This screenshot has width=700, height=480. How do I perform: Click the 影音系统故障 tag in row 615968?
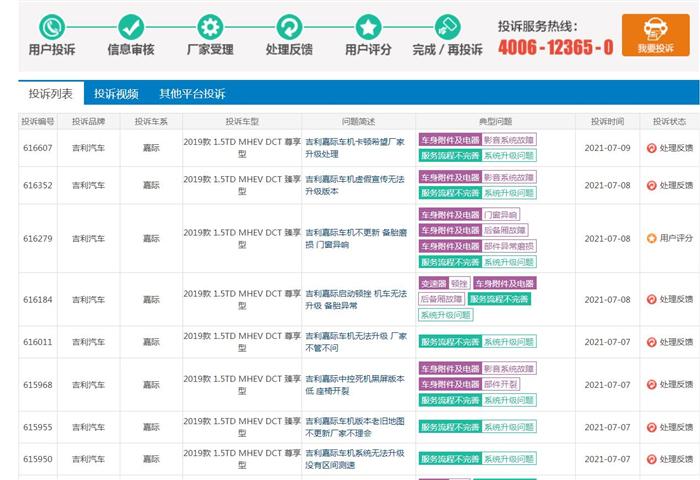coord(509,369)
